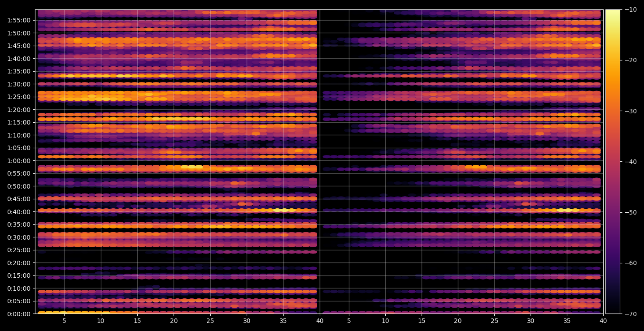Click the 0:10:00 time tick label
Image resolution: width=644 pixels, height=331 pixels.
click(x=19, y=288)
